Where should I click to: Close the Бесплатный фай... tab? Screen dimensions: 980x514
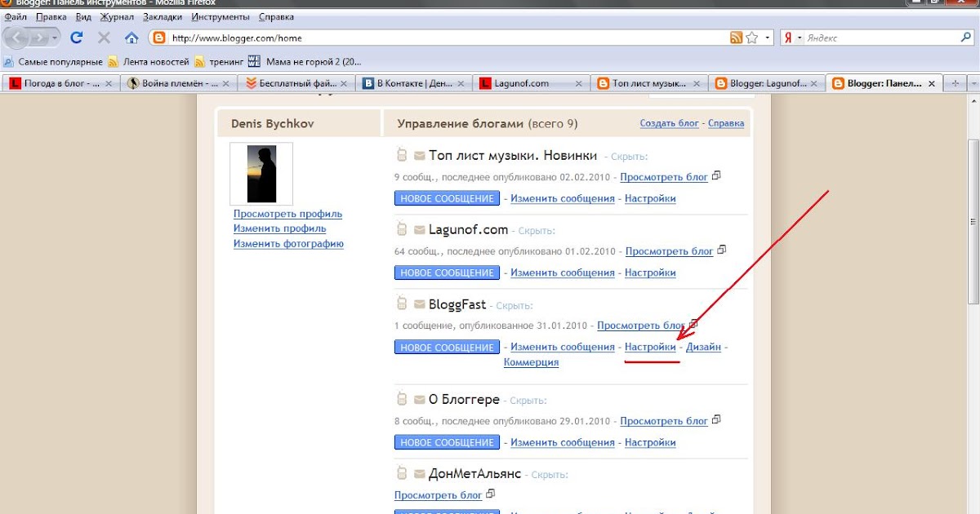pos(344,83)
